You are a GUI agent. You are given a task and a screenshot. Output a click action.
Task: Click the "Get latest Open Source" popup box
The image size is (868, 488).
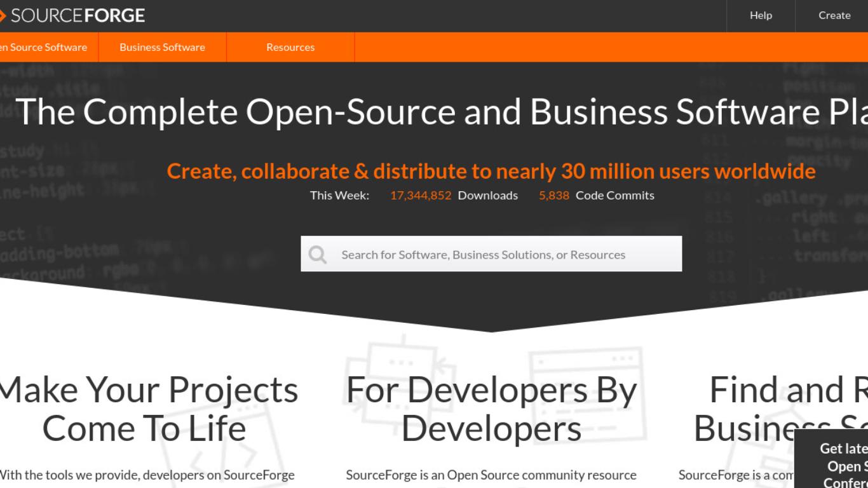pyautogui.click(x=831, y=459)
